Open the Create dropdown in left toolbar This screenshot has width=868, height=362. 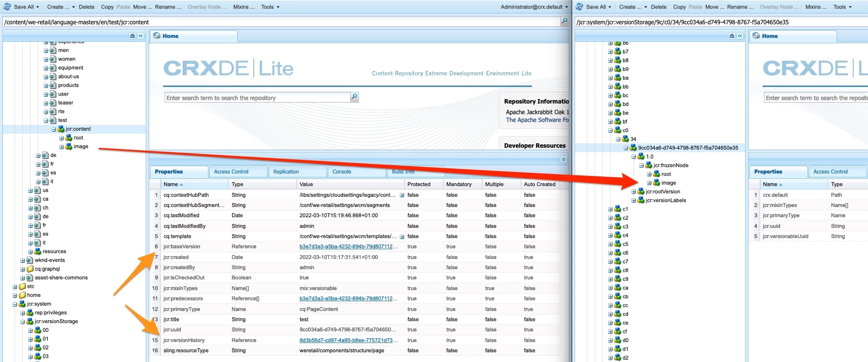click(61, 7)
